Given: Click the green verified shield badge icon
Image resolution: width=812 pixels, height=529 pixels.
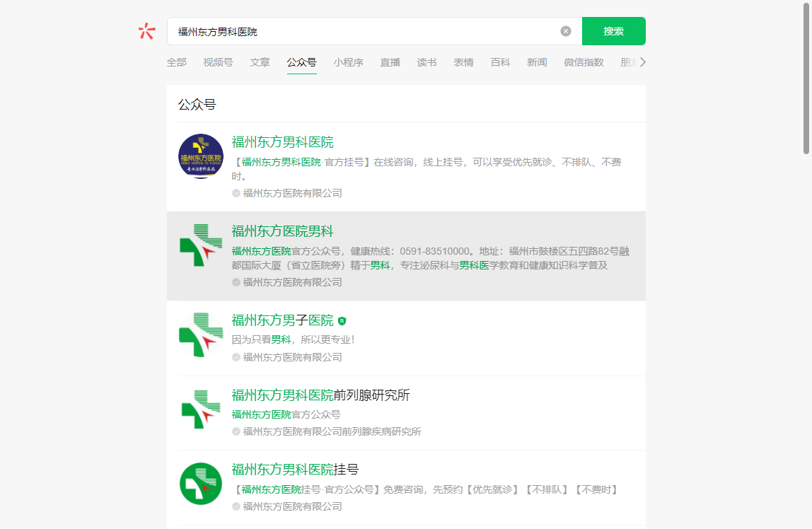Looking at the screenshot, I should coord(342,321).
